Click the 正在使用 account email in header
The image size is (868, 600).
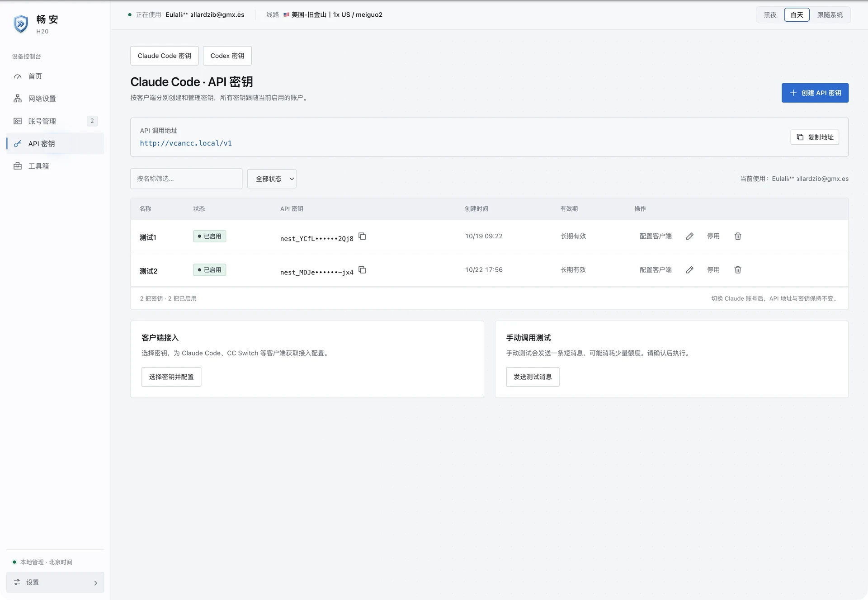[x=205, y=15]
